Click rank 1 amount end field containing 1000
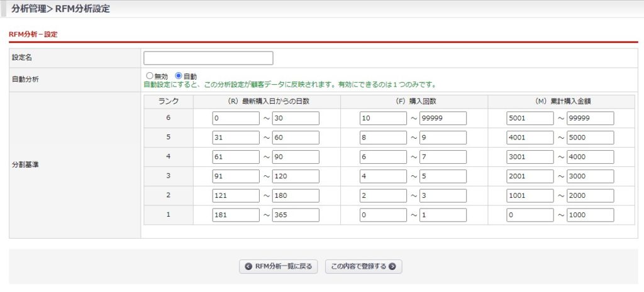This screenshot has height=292, width=644. pos(590,215)
